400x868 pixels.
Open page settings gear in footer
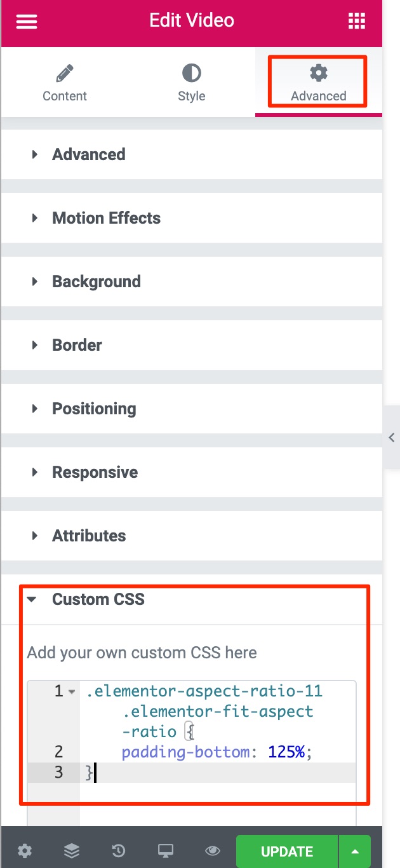[25, 851]
